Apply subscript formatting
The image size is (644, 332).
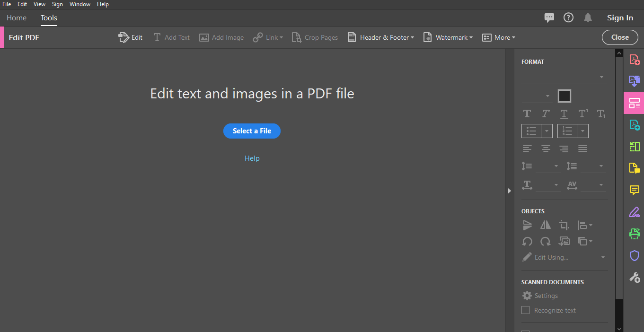pyautogui.click(x=601, y=114)
